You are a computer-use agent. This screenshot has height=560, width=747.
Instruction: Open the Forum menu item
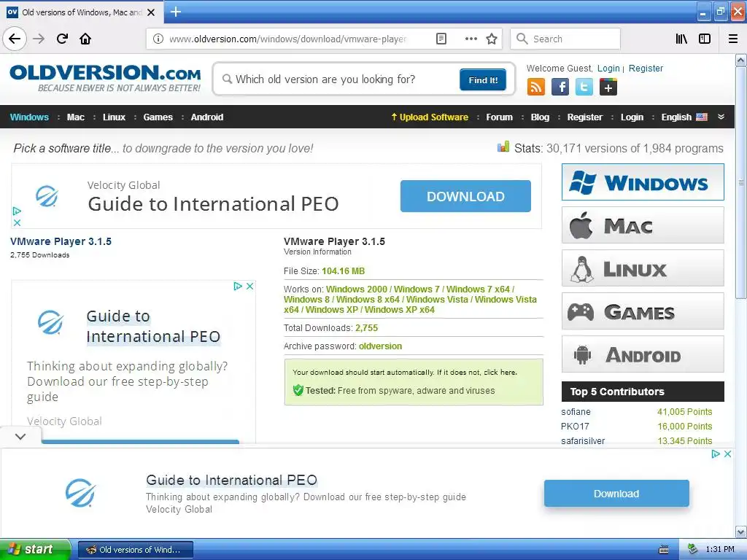[499, 117]
